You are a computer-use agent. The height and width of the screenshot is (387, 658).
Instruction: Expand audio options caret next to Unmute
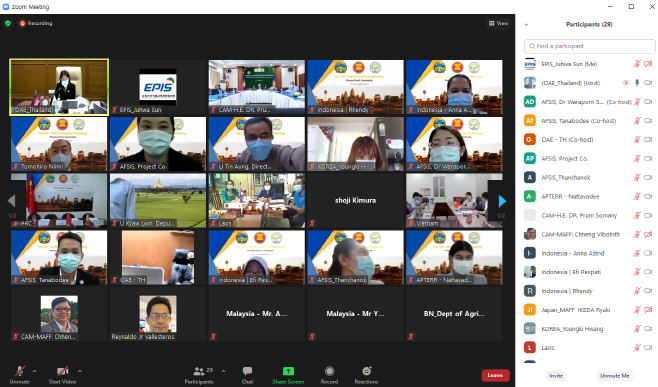34,371
